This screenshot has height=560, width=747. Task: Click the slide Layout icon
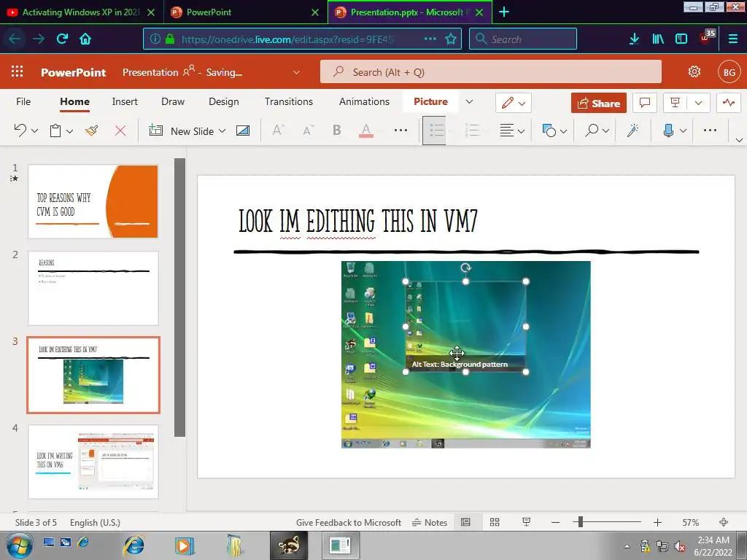pos(243,131)
